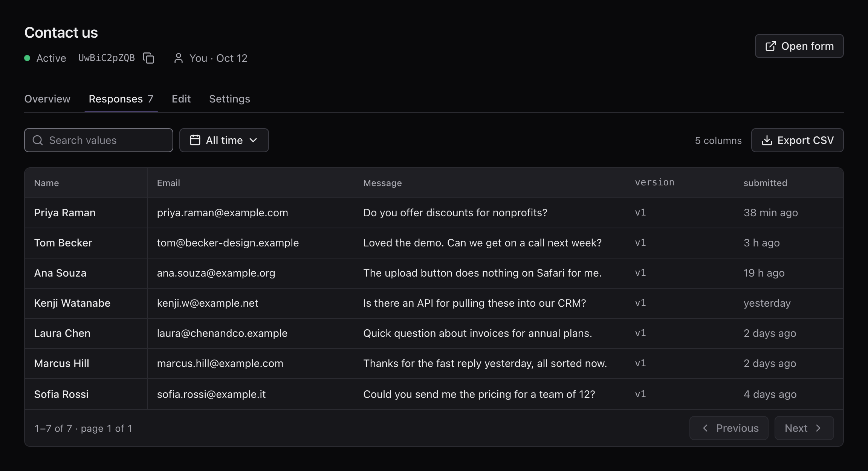Click email tom@becker-design.example

pyautogui.click(x=228, y=243)
